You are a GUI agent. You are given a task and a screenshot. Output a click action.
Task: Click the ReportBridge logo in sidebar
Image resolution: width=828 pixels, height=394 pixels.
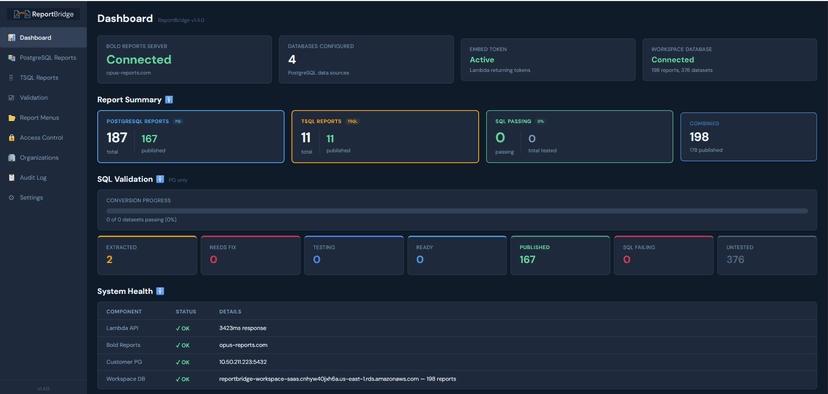[43, 14]
